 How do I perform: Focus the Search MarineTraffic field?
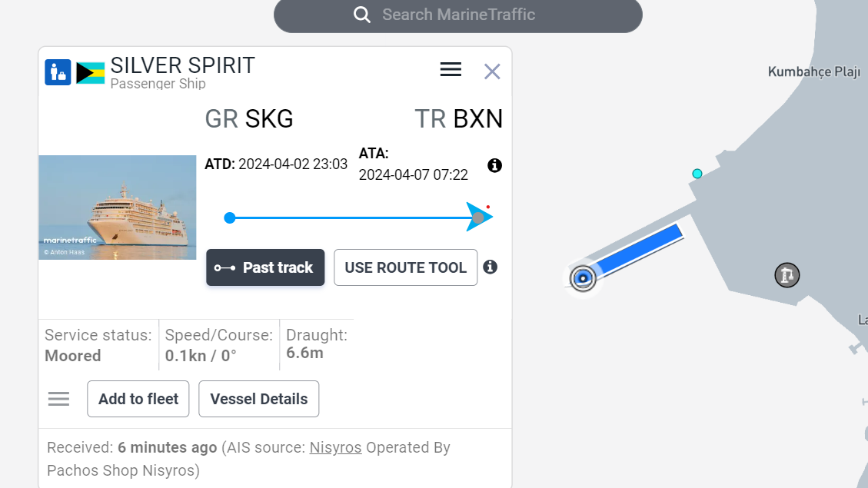click(458, 15)
